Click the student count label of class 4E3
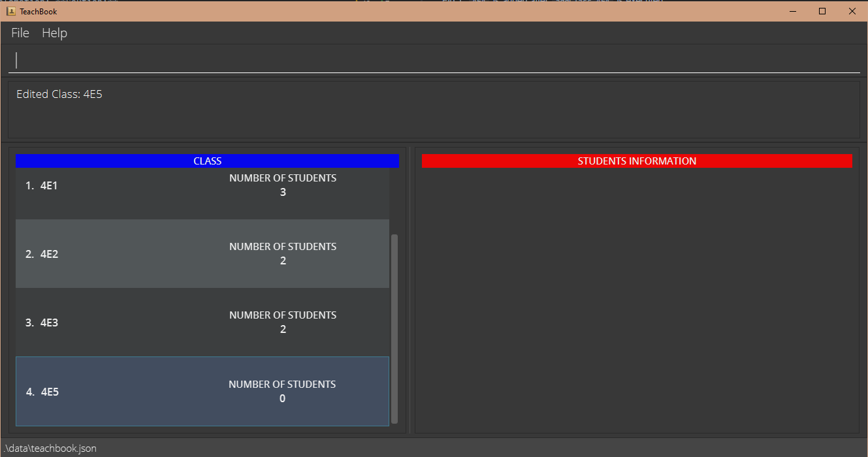868x457 pixels. click(283, 315)
